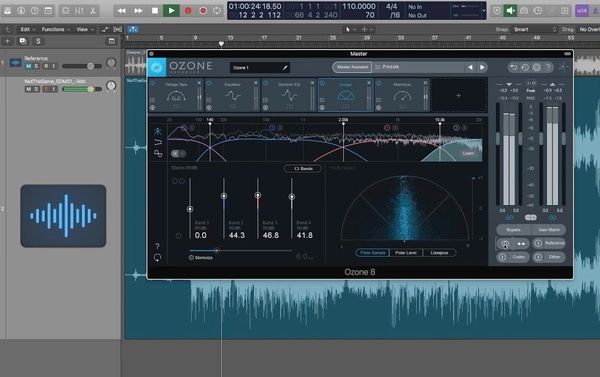Open Ozone settings gear icon

pos(536,67)
